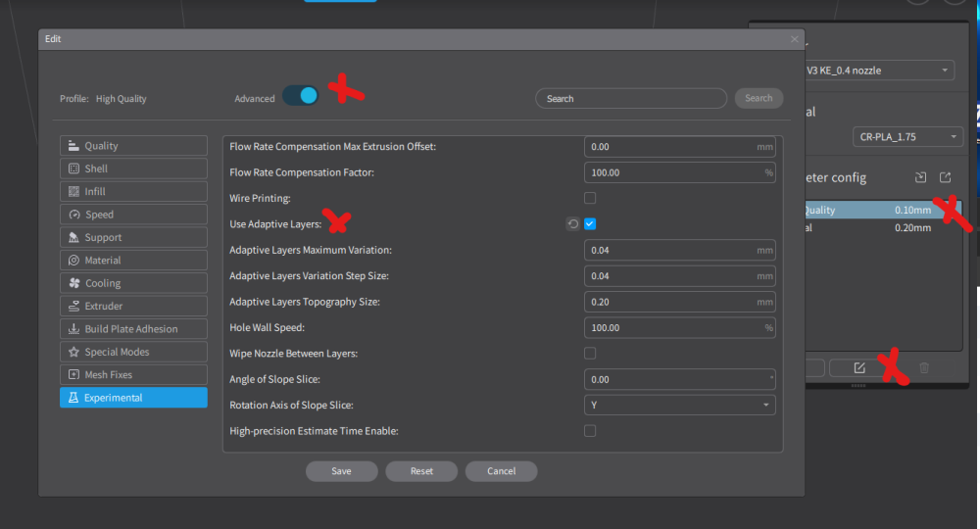Click the delete profile trash icon
980x529 pixels.
tap(924, 368)
